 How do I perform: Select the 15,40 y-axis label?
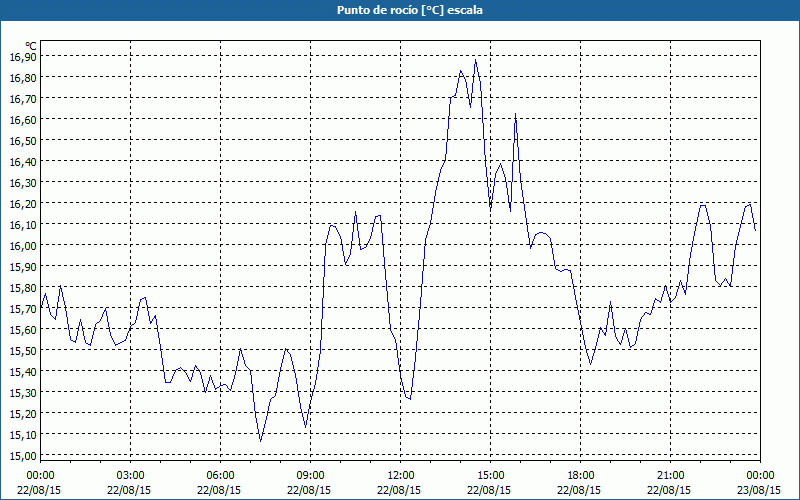click(x=23, y=371)
